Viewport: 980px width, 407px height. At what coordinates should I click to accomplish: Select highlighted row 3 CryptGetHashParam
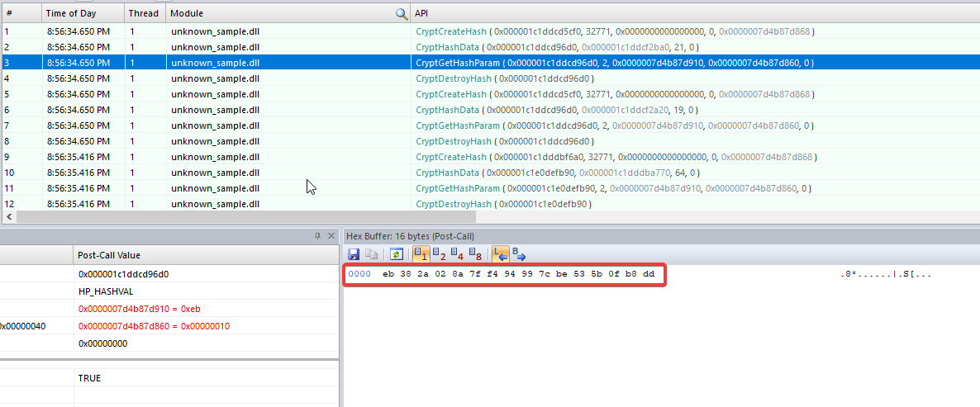coord(490,63)
